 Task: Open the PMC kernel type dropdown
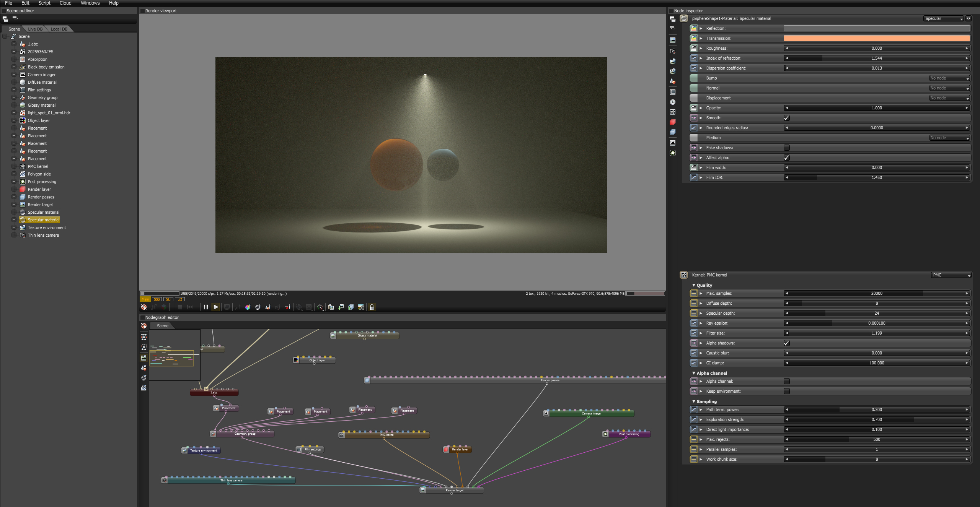(951, 275)
